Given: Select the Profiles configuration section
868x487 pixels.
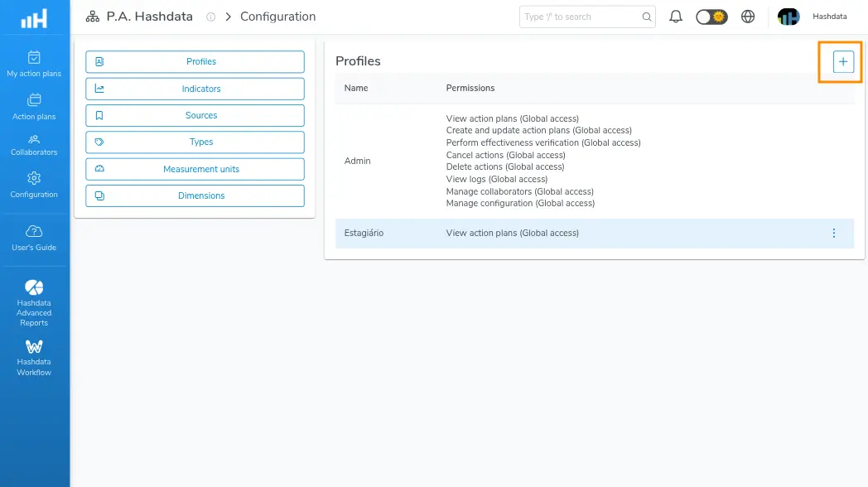Looking at the screenshot, I should tap(195, 61).
